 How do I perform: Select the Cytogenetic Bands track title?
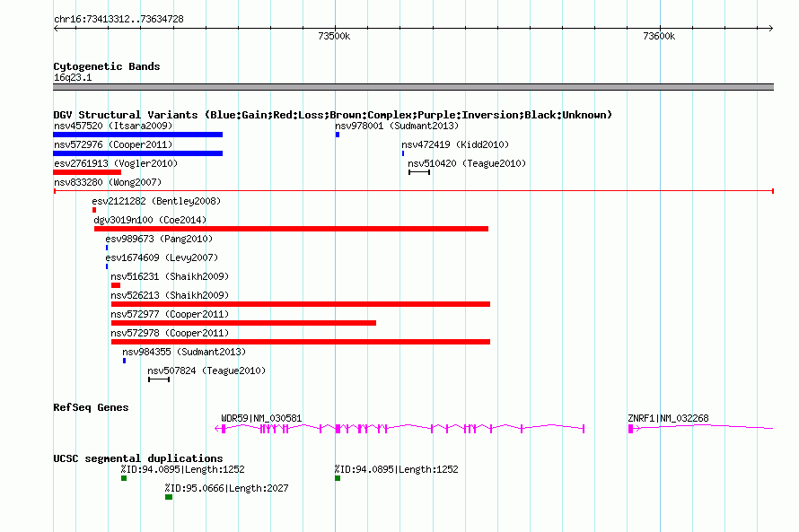[x=107, y=66]
